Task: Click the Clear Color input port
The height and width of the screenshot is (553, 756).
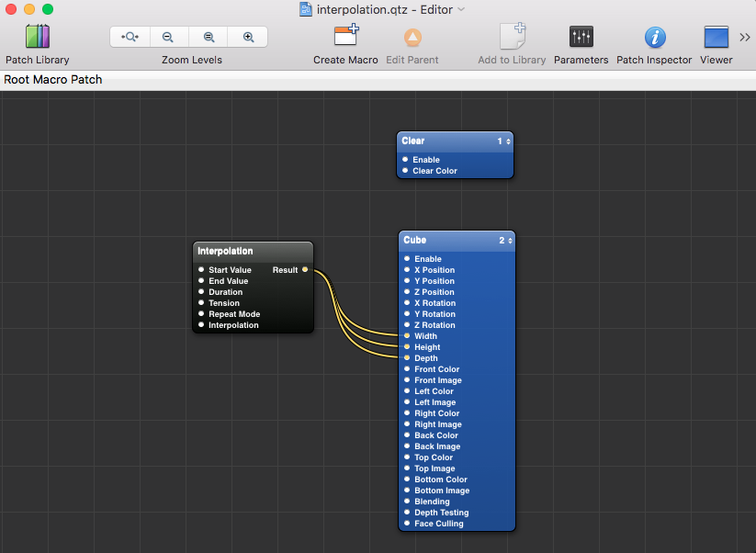Action: (x=405, y=170)
